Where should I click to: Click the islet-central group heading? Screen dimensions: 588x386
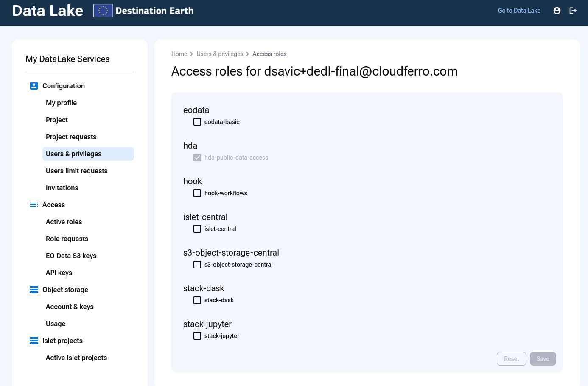205,217
